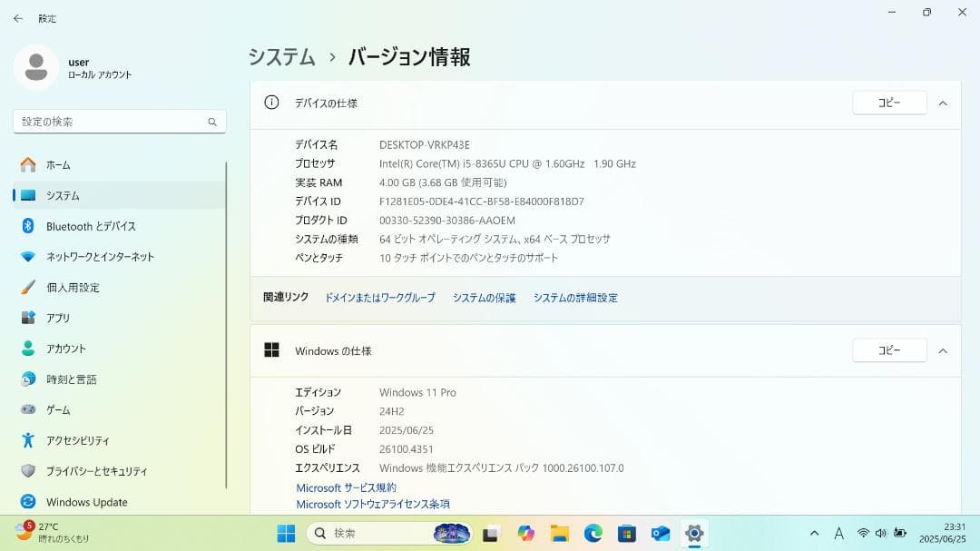Click コピー next to デバイスの仕様
This screenshot has height=551, width=980.
(x=889, y=103)
